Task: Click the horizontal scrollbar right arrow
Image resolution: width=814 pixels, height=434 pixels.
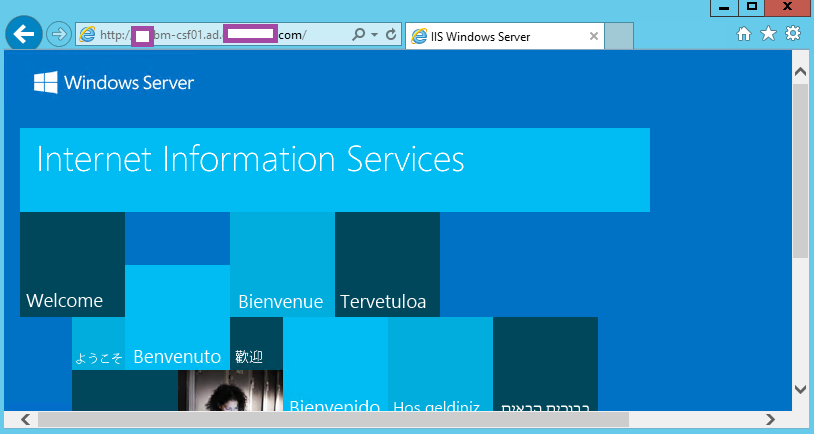Action: pyautogui.click(x=771, y=419)
